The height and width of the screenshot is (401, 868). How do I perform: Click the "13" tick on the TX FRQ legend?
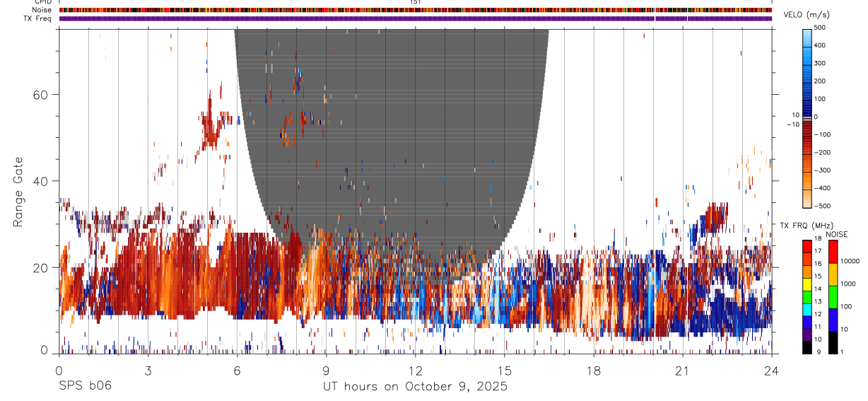pos(819,301)
